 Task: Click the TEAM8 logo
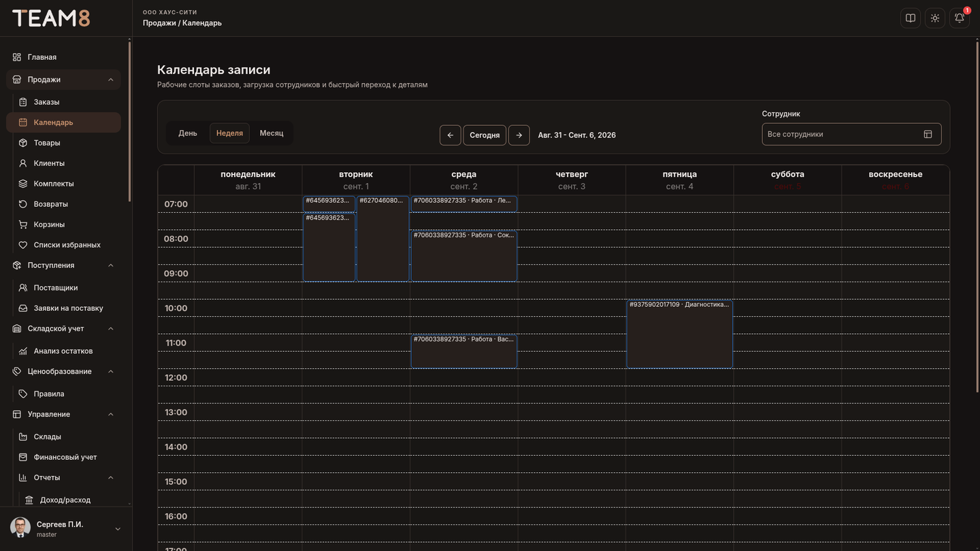[x=51, y=18]
